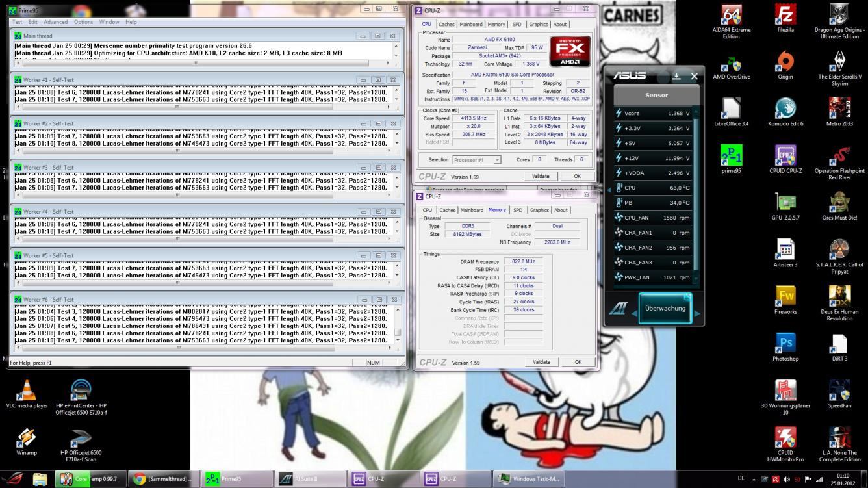868x488 pixels.
Task: Click the Worker #6 Self-Test vertical scrollbar
Action: click(398, 324)
